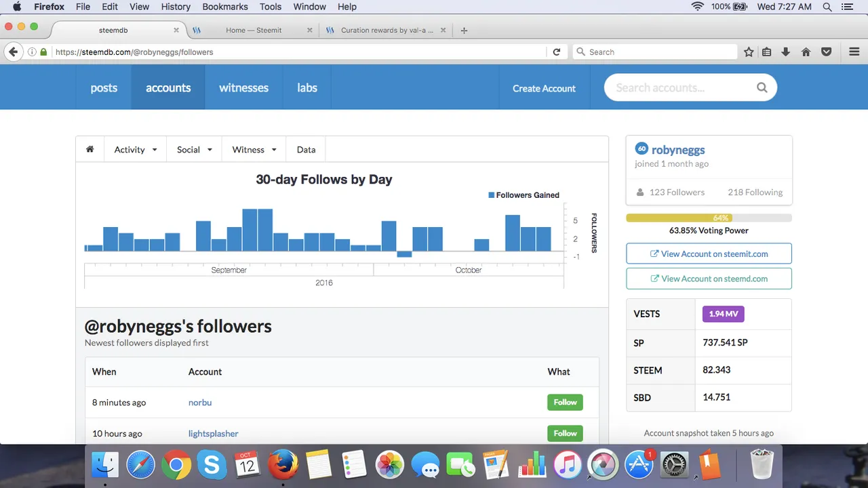
Task: Open the Bookmarks menu in menu bar
Action: pyautogui.click(x=224, y=7)
